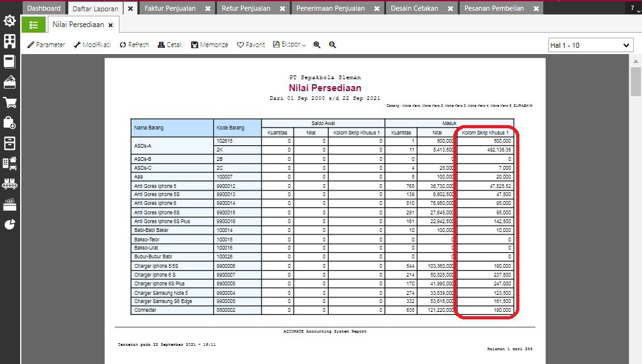Screen dimensions: 642x364
Task: Click the zoom out magnifier icon
Action: click(x=333, y=45)
